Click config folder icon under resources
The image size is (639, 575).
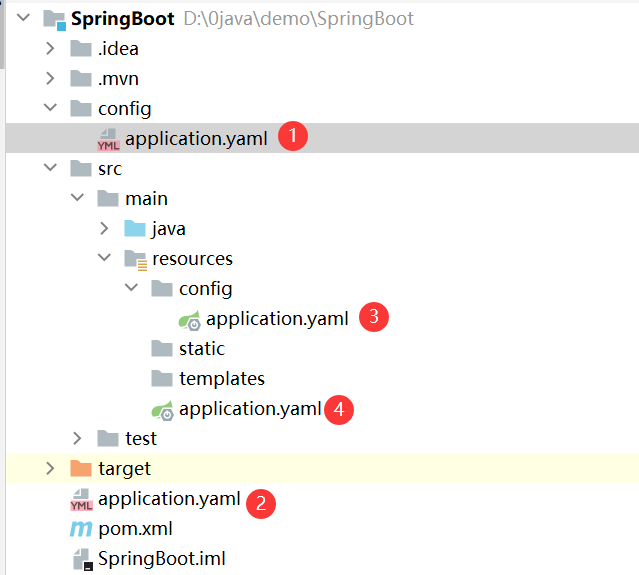[x=162, y=289]
